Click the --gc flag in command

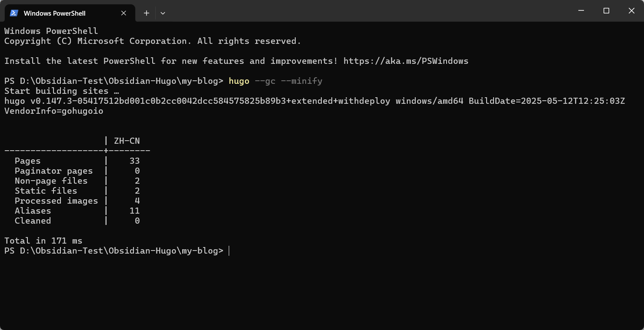tap(265, 81)
